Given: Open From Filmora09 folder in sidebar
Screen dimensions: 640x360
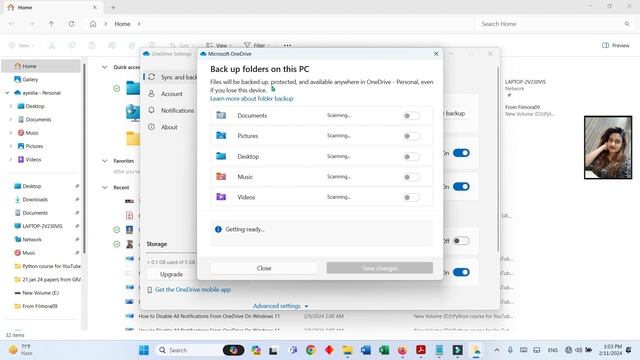Looking at the screenshot, I should tap(41, 306).
